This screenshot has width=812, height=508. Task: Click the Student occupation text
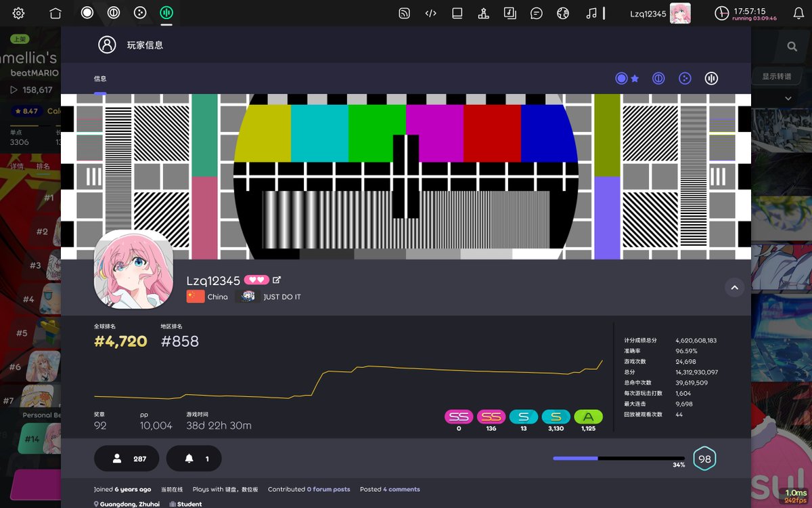click(x=189, y=504)
